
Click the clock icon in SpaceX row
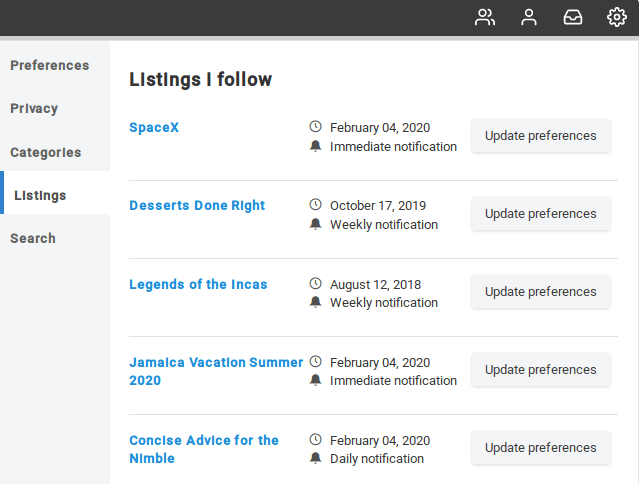click(x=315, y=127)
